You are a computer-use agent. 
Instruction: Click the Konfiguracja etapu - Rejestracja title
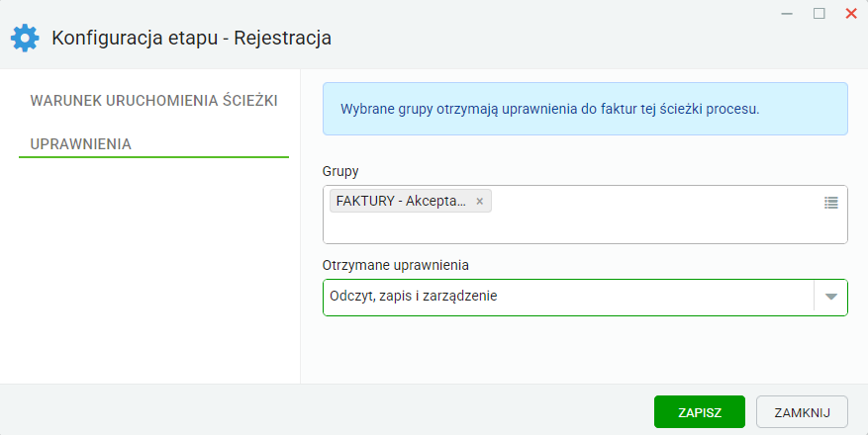[192, 39]
